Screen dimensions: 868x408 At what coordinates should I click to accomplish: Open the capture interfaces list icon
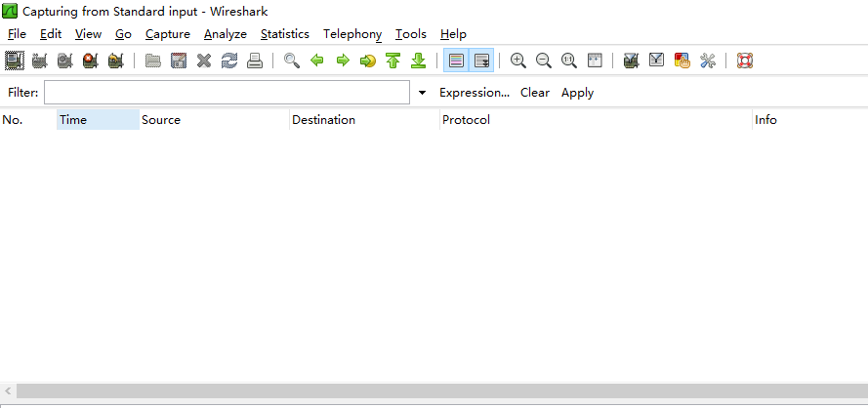click(x=14, y=61)
